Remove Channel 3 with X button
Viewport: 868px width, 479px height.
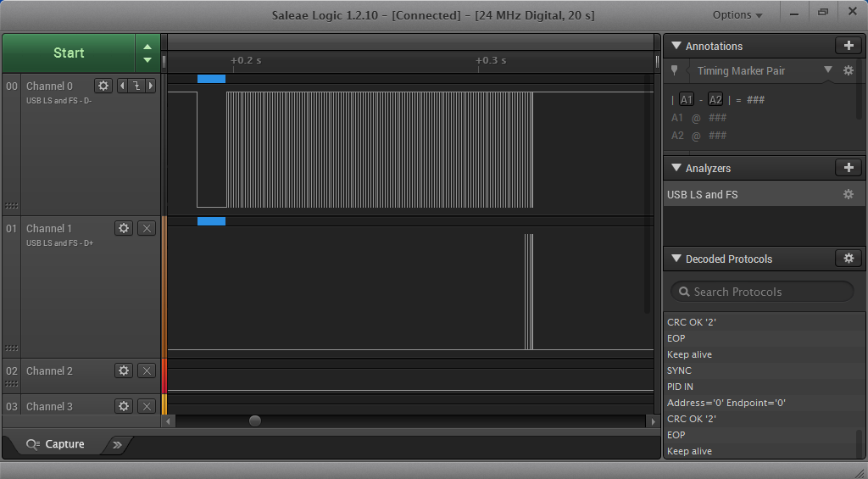point(146,406)
